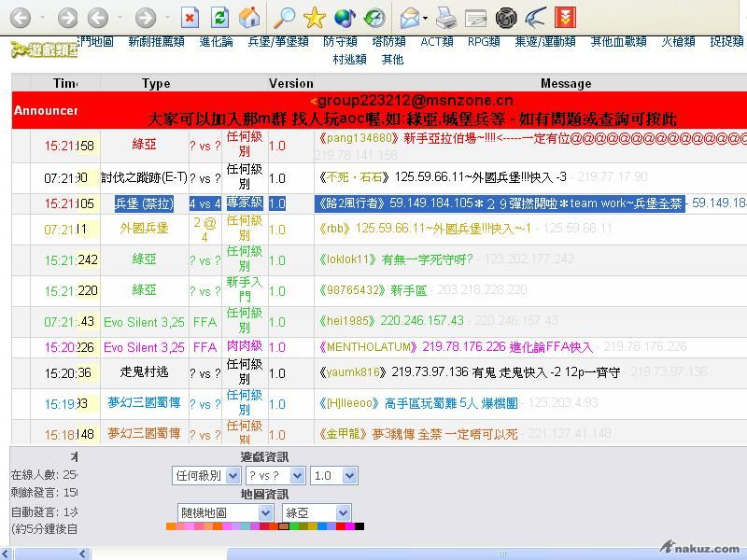
Task: Open the 1.0 version dropdown
Action: click(333, 475)
